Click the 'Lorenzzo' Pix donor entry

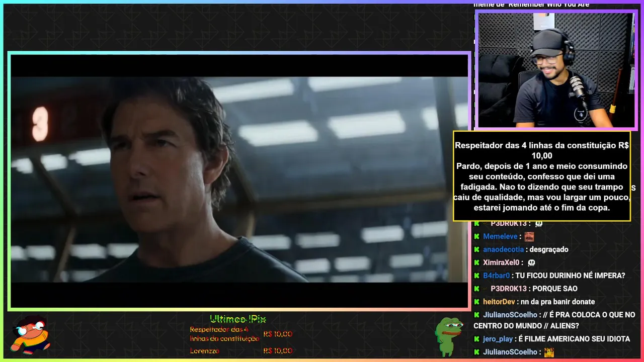204,351
